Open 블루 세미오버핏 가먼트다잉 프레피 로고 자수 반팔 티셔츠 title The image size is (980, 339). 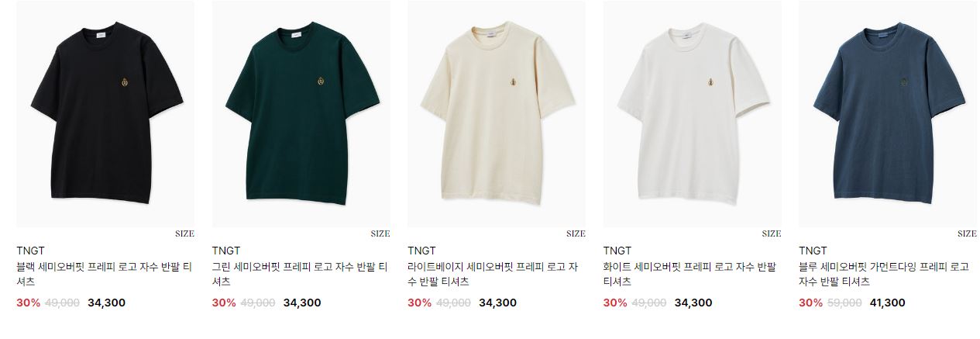(884, 274)
